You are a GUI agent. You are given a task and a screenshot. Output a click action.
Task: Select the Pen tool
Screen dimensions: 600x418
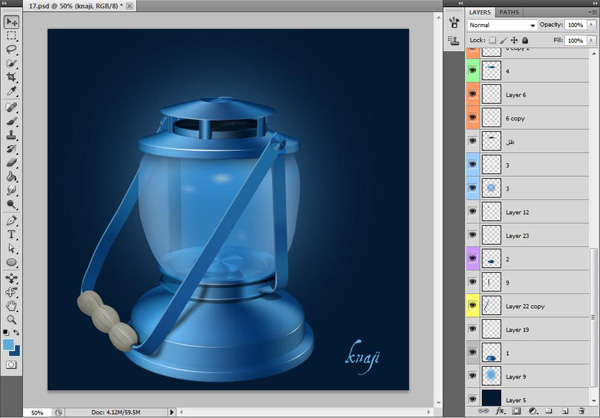click(x=11, y=219)
